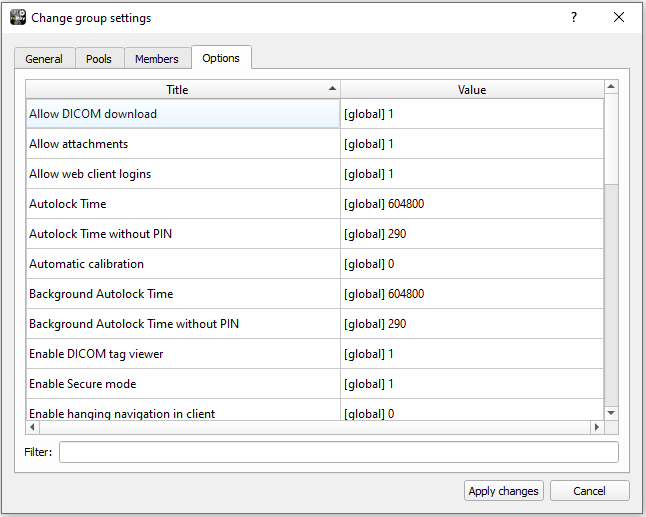This screenshot has width=646, height=517.
Task: Switch to the General tab
Action: pos(44,59)
